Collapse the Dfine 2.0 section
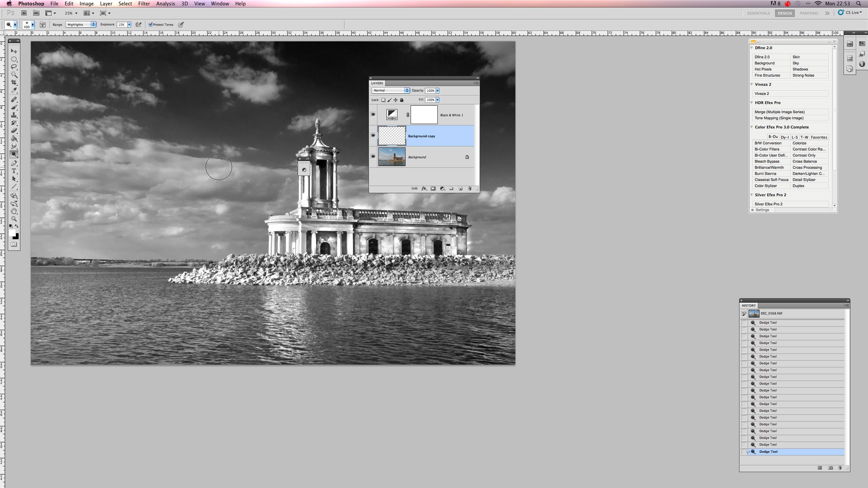The width and height of the screenshot is (868, 488). (x=752, y=48)
